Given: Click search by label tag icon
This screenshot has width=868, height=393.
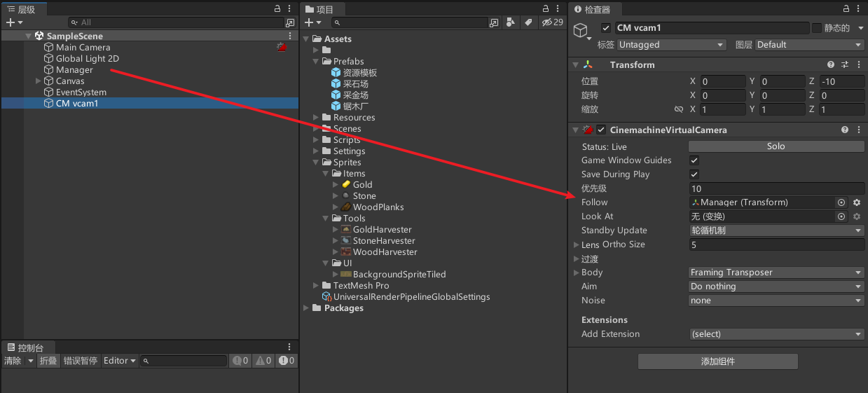Looking at the screenshot, I should tap(528, 22).
